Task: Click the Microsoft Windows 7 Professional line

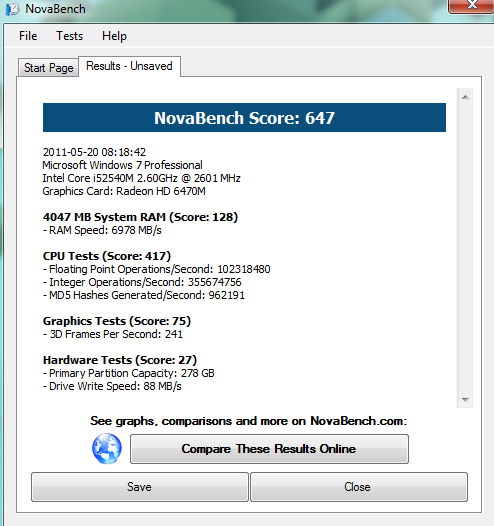Action: click(x=122, y=165)
